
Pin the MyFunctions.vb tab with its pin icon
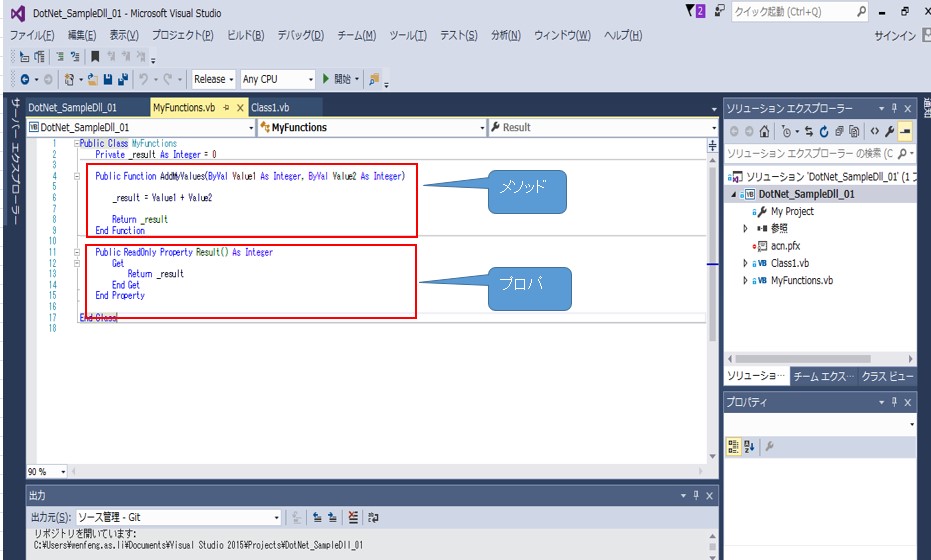click(x=226, y=107)
